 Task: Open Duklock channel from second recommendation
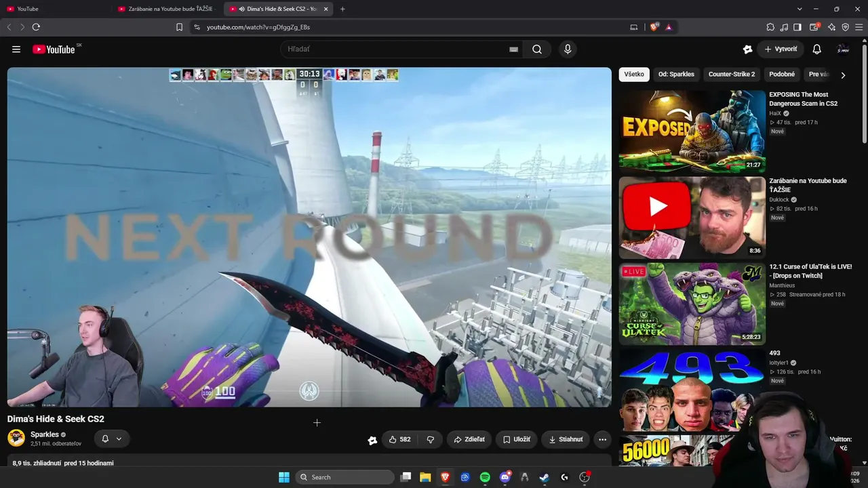pyautogui.click(x=779, y=200)
